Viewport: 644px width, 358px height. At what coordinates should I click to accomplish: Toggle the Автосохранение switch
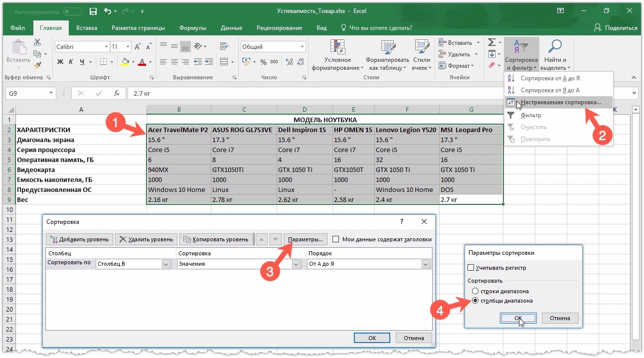72,11
